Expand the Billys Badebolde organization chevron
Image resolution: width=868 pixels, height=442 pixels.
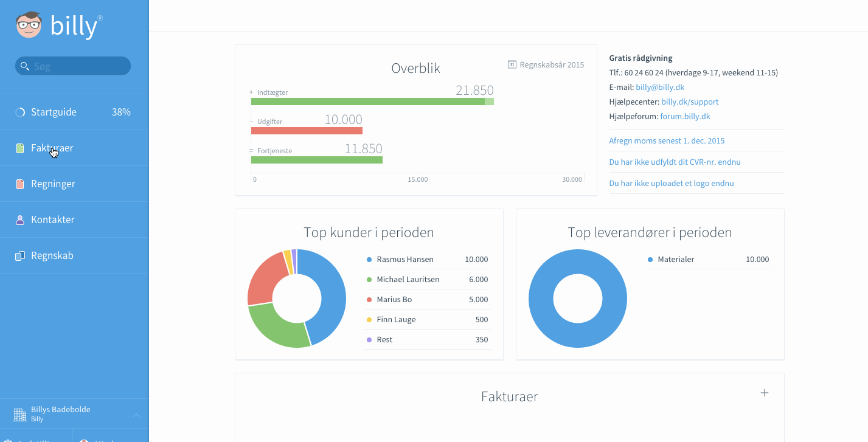tap(136, 415)
